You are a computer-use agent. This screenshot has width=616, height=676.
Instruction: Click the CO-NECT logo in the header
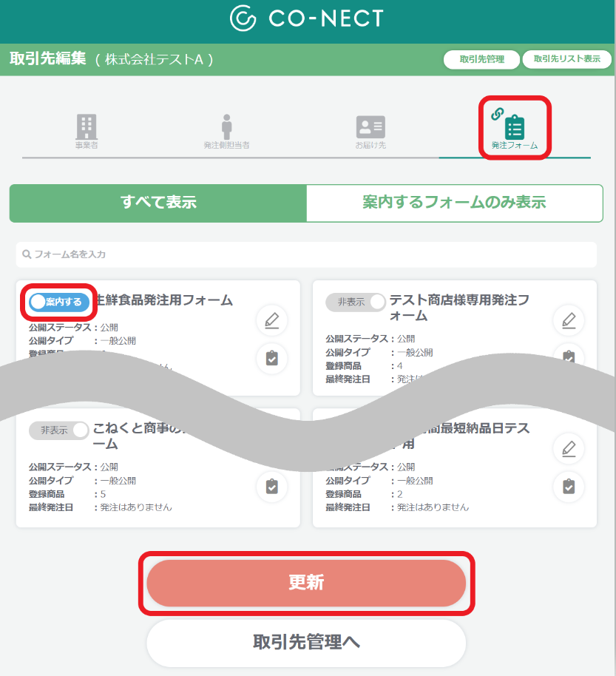[306, 18]
